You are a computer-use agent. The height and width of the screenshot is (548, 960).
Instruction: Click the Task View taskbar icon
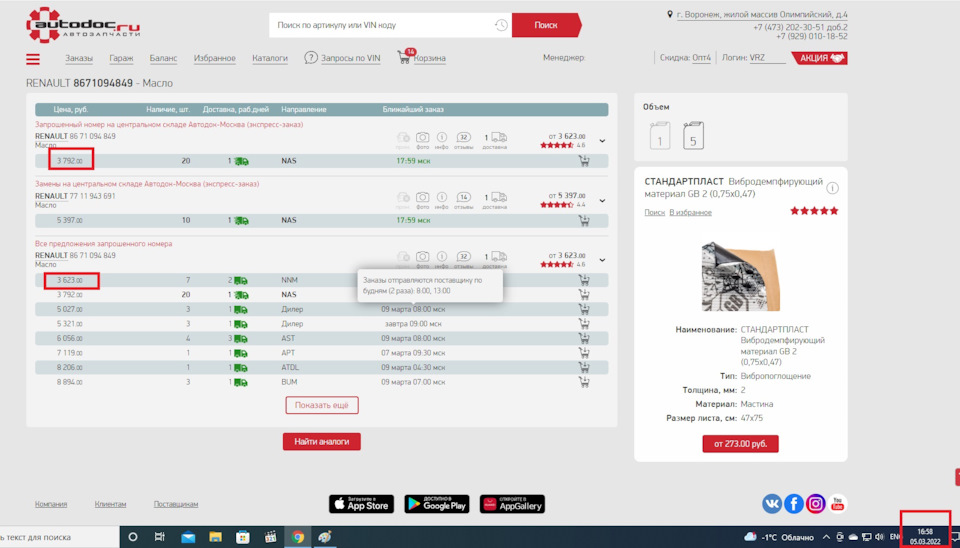(160, 537)
